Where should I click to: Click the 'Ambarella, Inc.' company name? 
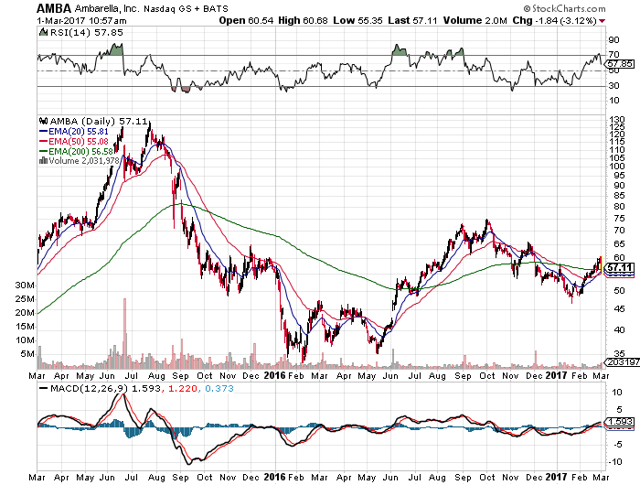(107, 9)
